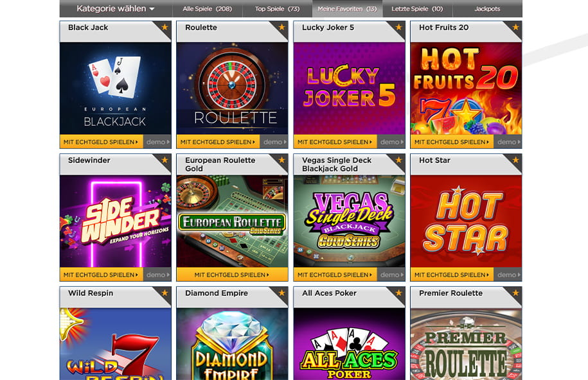Viewport: 588px width, 380px height.
Task: Play Hot Star mit Echtgeld
Action: [x=452, y=275]
